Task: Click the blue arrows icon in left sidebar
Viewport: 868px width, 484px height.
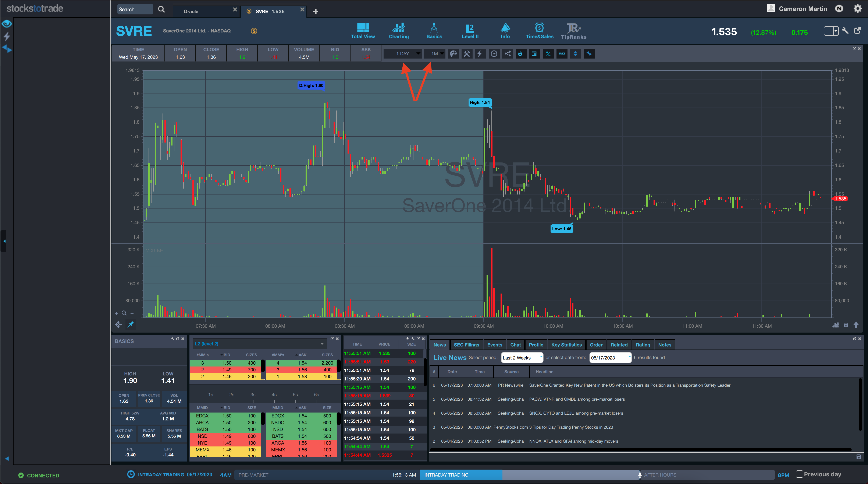Action: tap(7, 49)
